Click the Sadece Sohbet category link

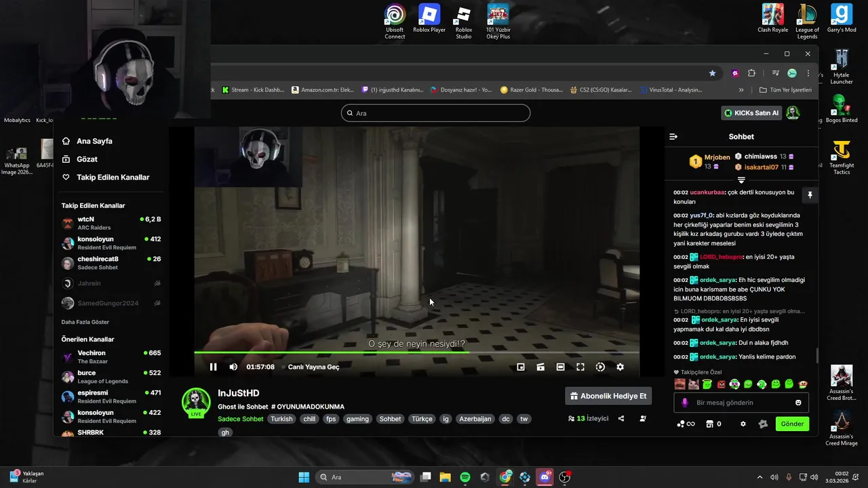click(240, 419)
